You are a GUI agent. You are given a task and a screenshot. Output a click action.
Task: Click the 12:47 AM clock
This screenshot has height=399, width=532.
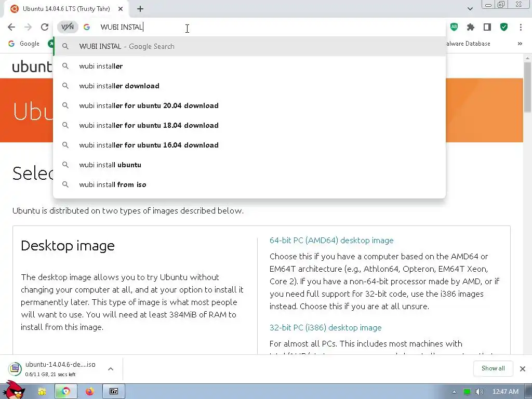pos(506,392)
